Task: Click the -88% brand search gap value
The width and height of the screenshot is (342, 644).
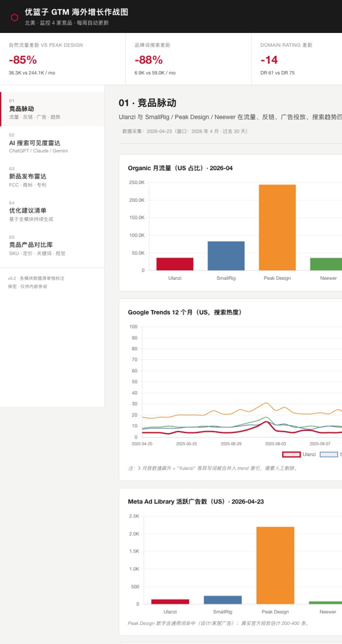Action: pyautogui.click(x=149, y=60)
